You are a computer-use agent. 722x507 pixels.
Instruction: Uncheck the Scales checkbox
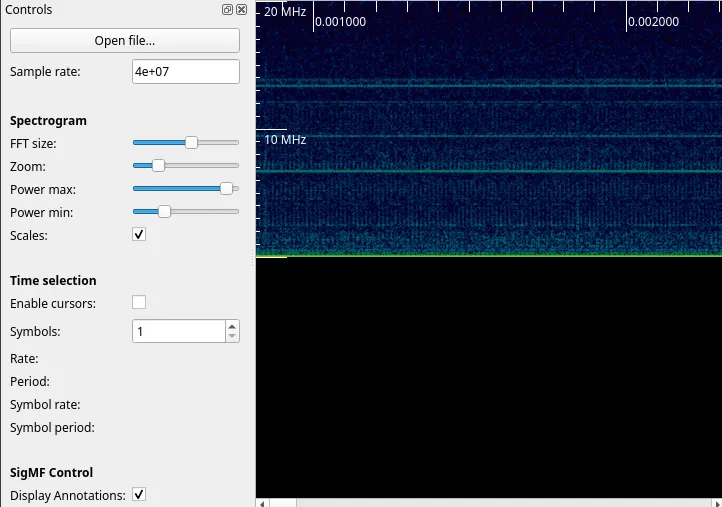[139, 234]
